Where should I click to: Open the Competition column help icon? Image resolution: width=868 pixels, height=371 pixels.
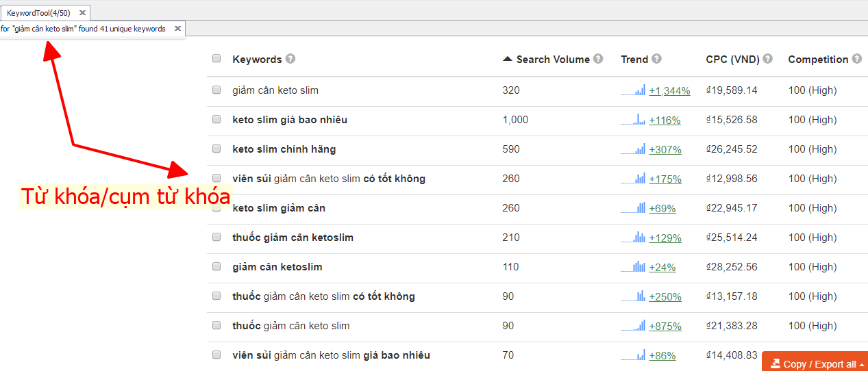(856, 59)
